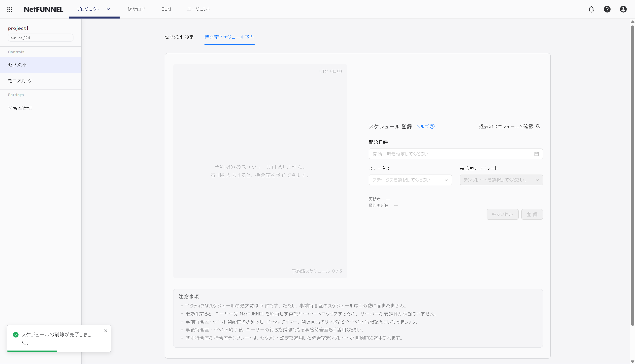Select the 統計ログ menu item
The image size is (635, 364).
pos(136,9)
